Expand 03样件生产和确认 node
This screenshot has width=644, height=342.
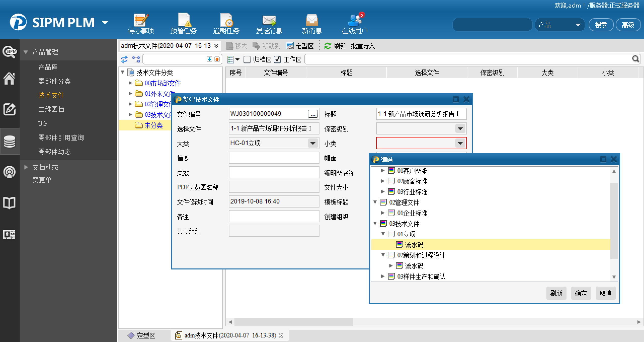(x=383, y=276)
